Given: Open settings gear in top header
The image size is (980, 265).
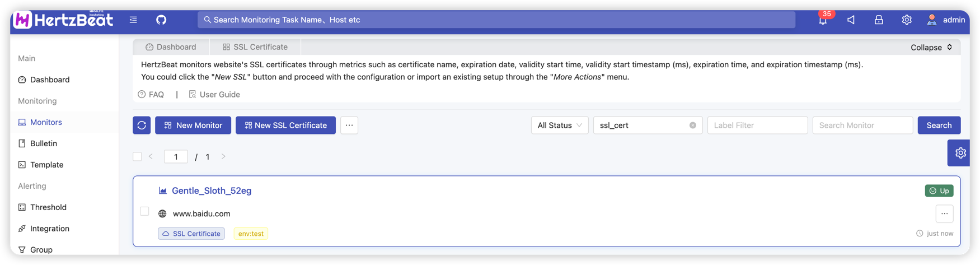Looking at the screenshot, I should (x=907, y=20).
